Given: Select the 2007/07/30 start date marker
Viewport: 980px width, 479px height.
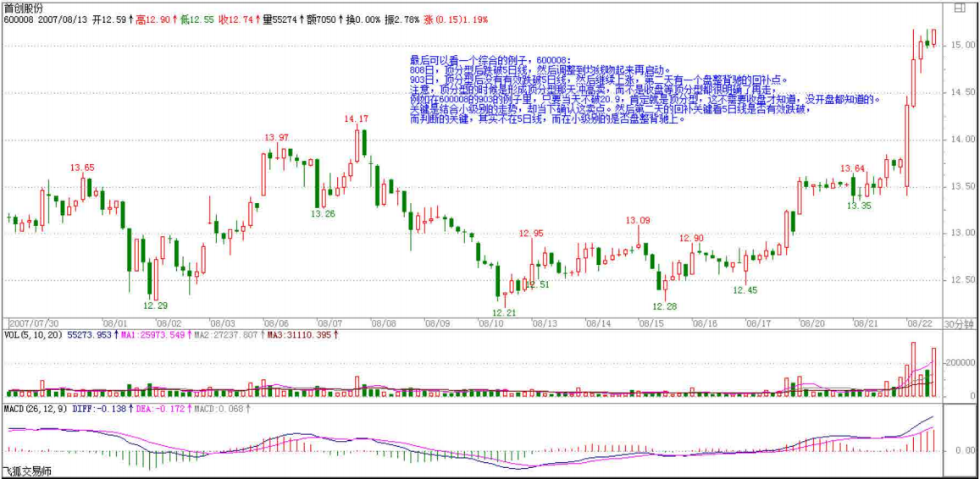Looking at the screenshot, I should [34, 323].
